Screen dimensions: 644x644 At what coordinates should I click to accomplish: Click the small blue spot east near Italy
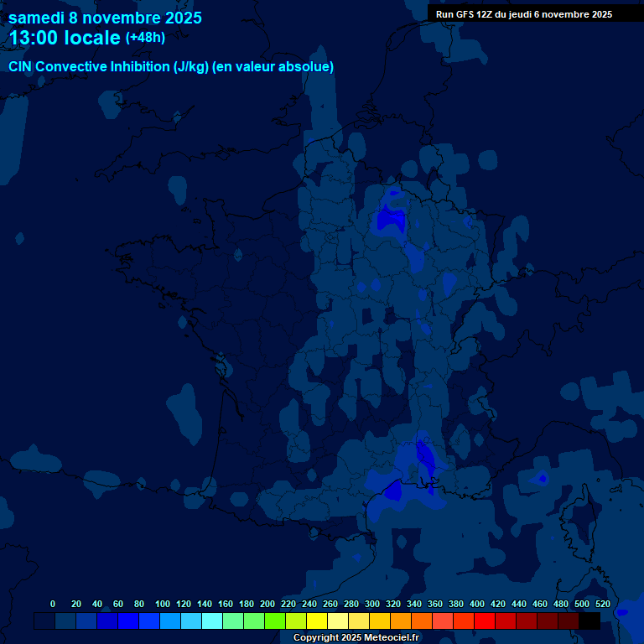tap(543, 478)
